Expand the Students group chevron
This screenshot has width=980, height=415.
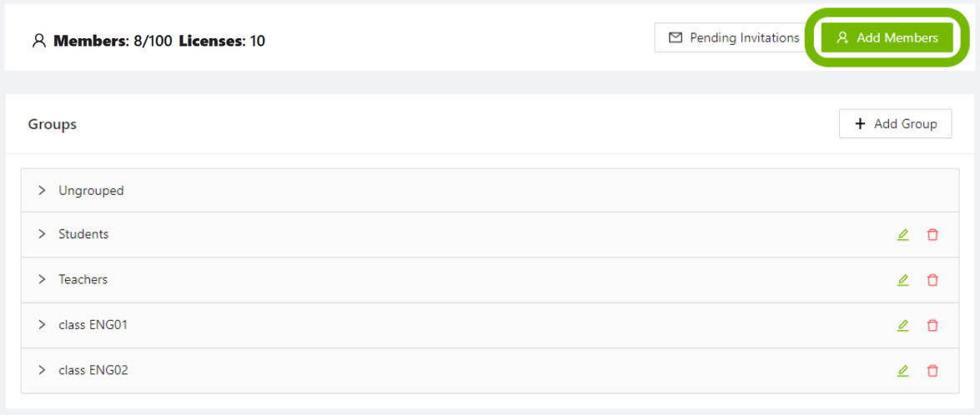pos(42,234)
